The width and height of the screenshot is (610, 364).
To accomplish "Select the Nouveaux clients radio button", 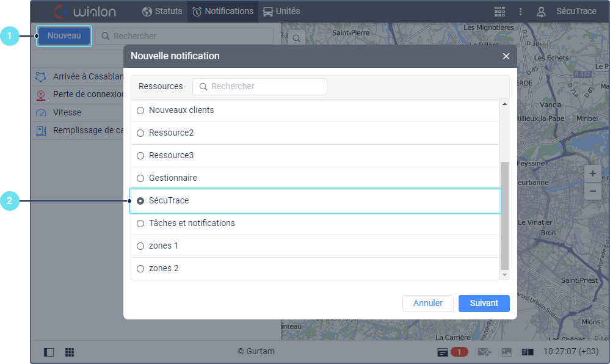I will (140, 111).
